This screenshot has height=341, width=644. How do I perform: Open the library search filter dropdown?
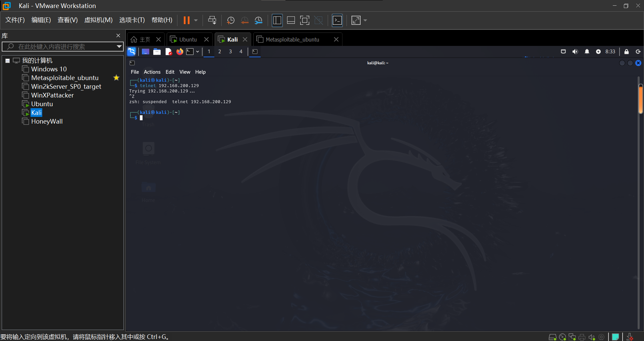[119, 47]
